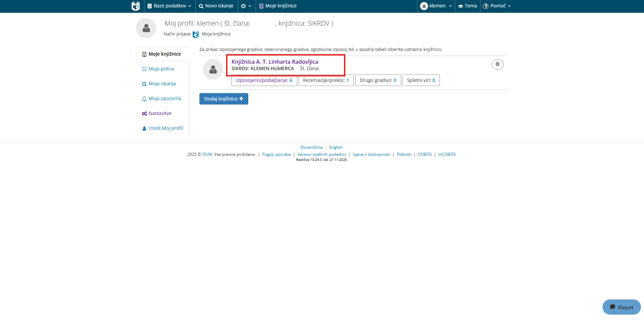The image size is (644, 320).
Task: Start a Novo iskanje search
Action: click(216, 6)
